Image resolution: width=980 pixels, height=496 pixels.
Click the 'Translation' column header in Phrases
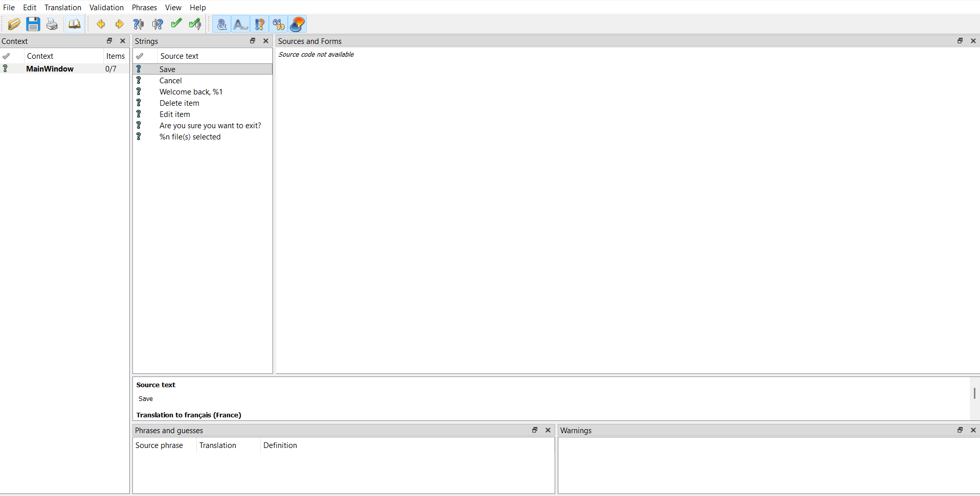[x=229, y=445]
